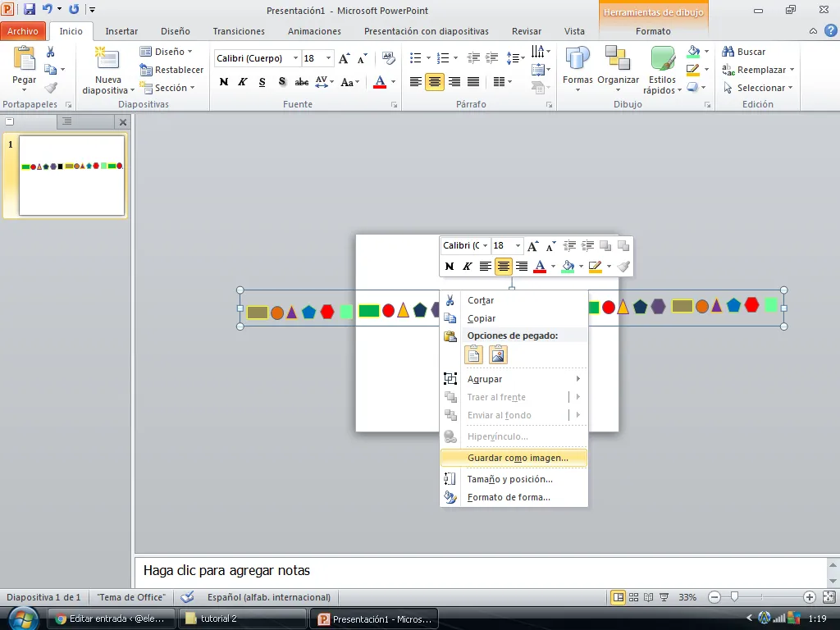Increase font size with the large A icon in ribbon
The image size is (840, 630).
(x=345, y=58)
